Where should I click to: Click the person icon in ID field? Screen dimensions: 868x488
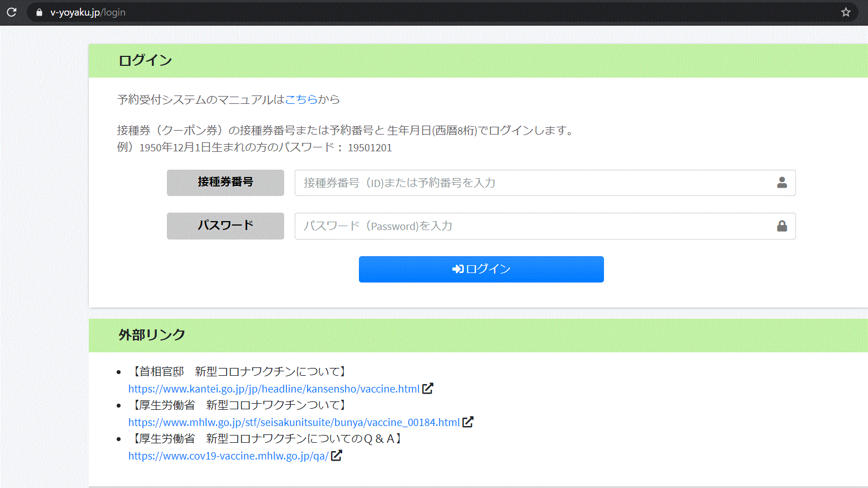781,183
